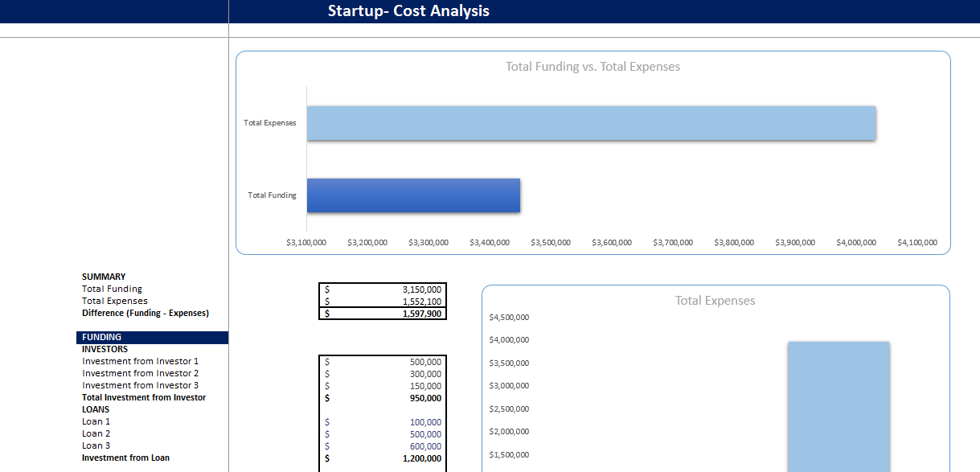Select the Investment from Investor 1 amount of 500,000
Image resolution: width=980 pixels, height=472 pixels.
click(x=382, y=361)
